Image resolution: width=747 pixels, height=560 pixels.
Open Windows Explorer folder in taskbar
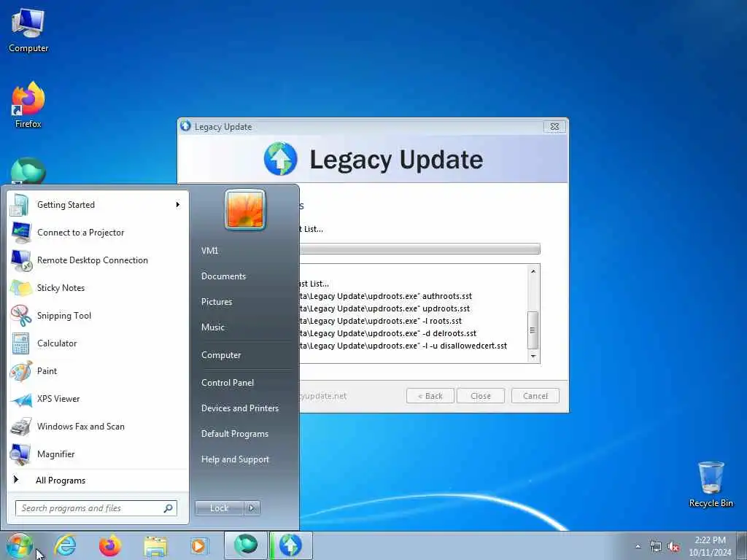(x=155, y=545)
